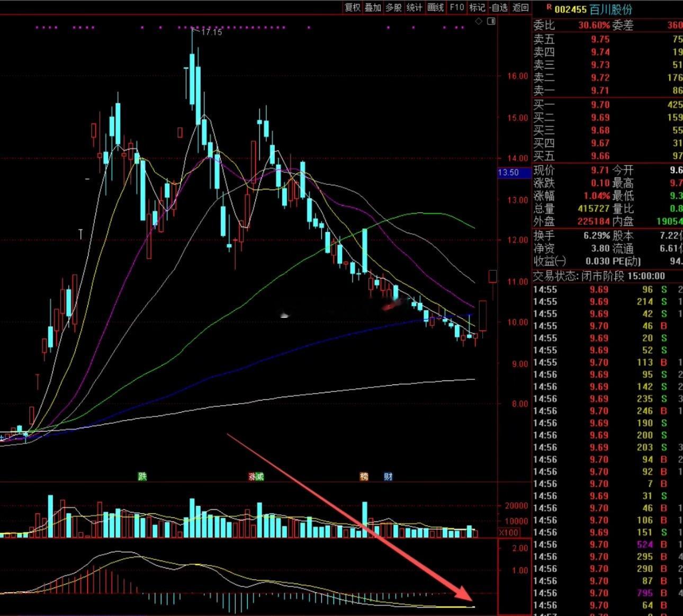Viewport: 683px width, 616px height.
Task: Click the 17.15 high price label
Action: coord(212,32)
